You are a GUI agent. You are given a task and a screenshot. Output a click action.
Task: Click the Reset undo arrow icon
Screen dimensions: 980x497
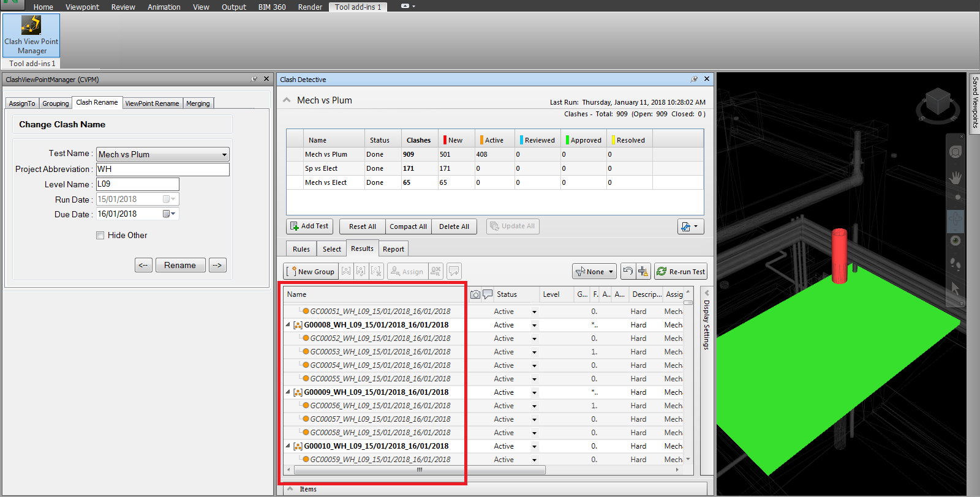pos(628,271)
